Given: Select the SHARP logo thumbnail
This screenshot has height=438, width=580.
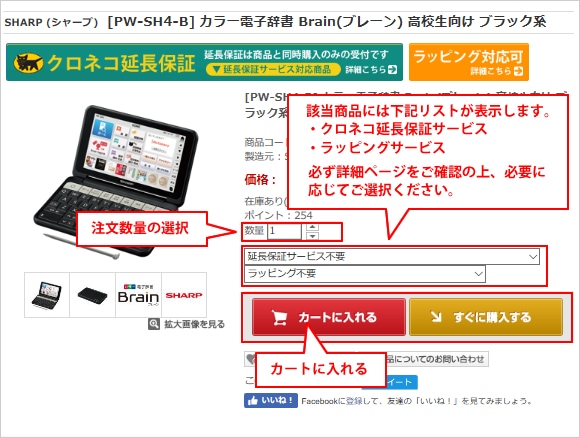Looking at the screenshot, I should click(184, 295).
